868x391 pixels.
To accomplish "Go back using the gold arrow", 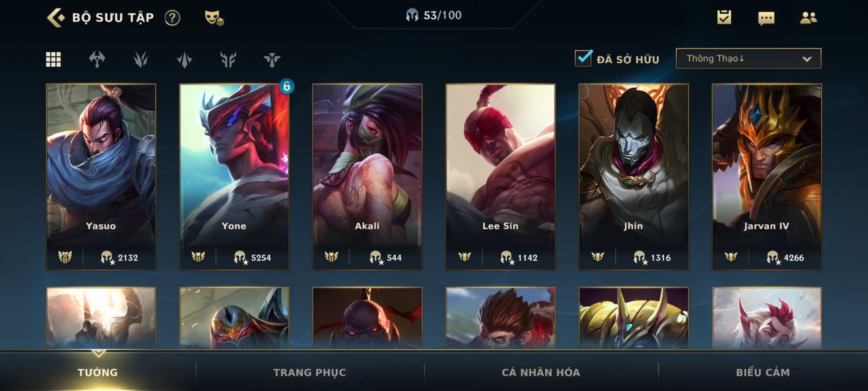I will point(56,17).
